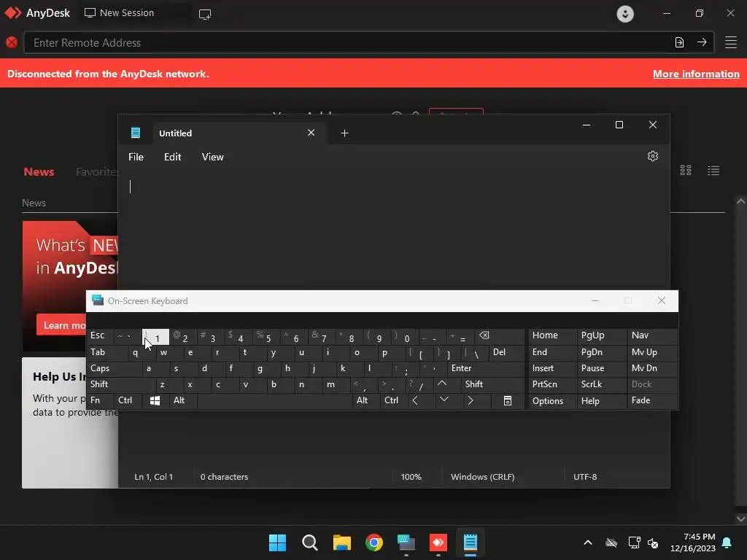The width and height of the screenshot is (747, 560).
Task: Switch AnyDesk view to tile grid layout
Action: coord(686,170)
